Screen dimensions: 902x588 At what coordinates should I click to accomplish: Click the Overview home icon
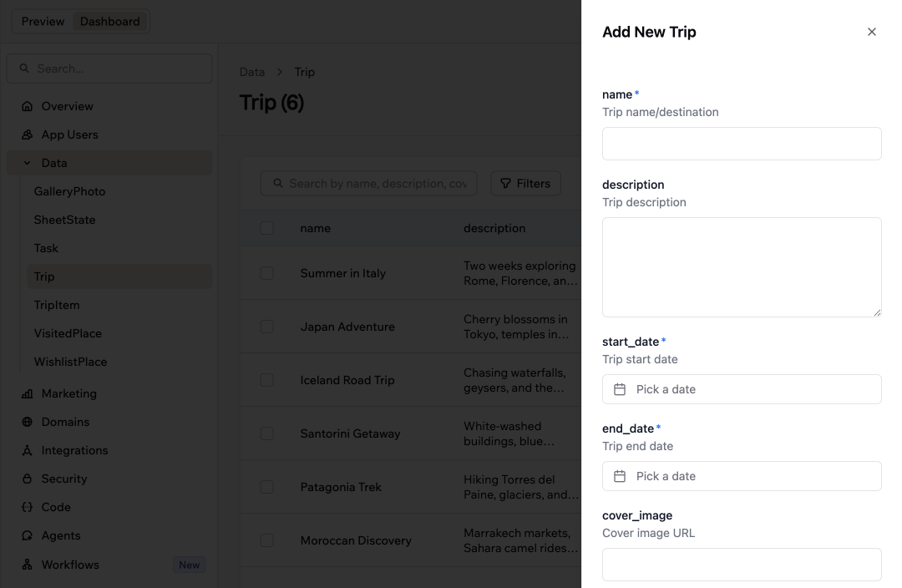[x=27, y=106]
